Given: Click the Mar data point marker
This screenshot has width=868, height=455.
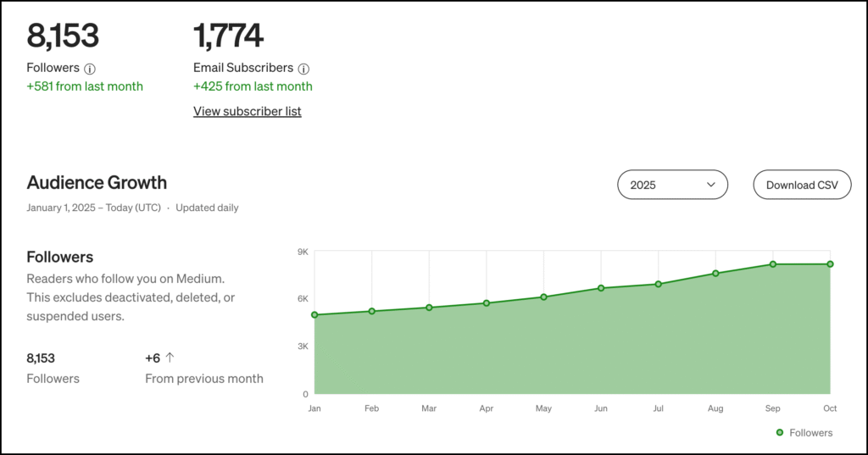Looking at the screenshot, I should coord(429,308).
